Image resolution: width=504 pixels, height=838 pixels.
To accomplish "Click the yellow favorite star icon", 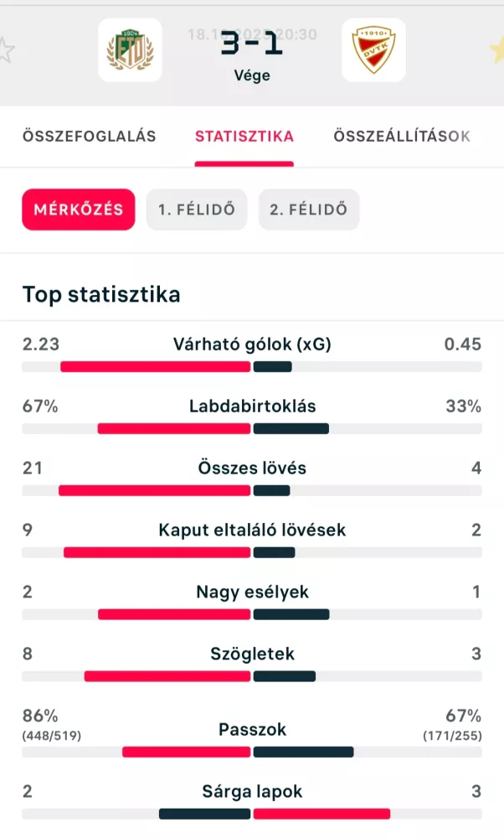I will 497,50.
